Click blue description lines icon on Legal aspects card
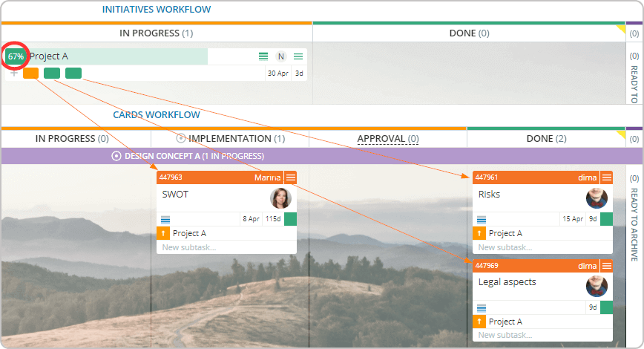644x349 pixels. 482,308
